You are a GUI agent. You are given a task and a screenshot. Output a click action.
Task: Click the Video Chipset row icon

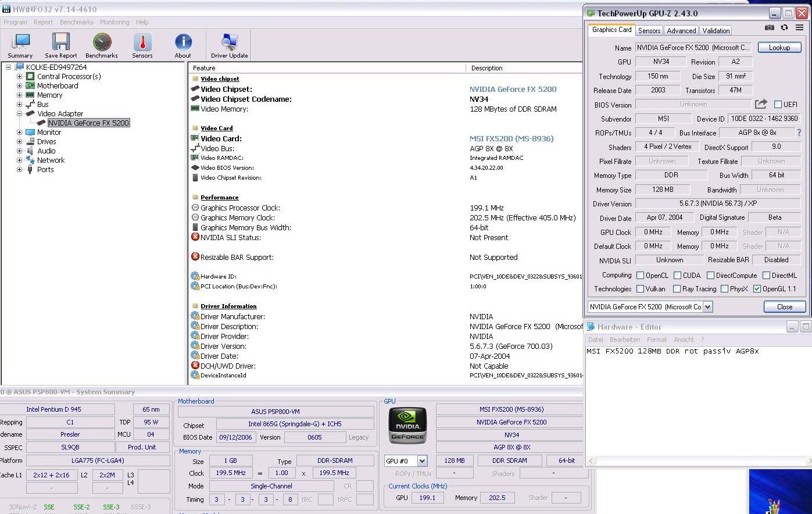(195, 89)
